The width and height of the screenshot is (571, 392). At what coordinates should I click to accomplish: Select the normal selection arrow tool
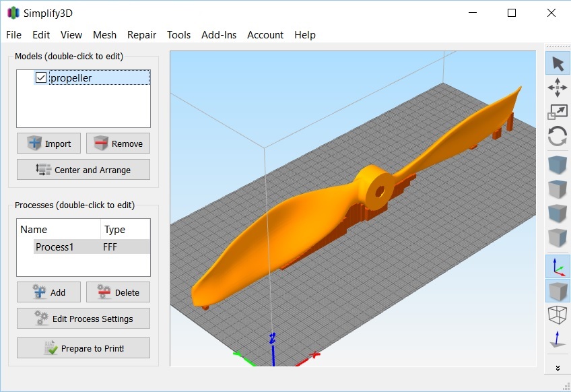pos(558,64)
